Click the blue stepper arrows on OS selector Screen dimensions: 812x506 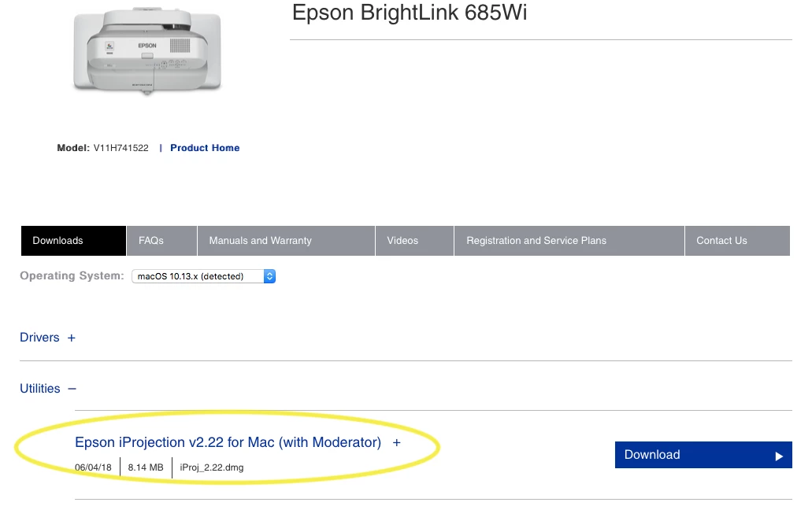tap(269, 276)
